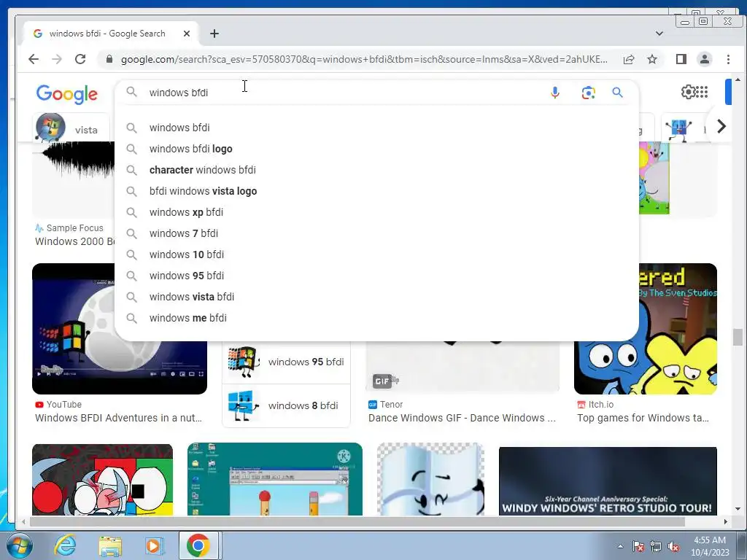
Task: Open the Windows Start menu
Action: (19, 545)
